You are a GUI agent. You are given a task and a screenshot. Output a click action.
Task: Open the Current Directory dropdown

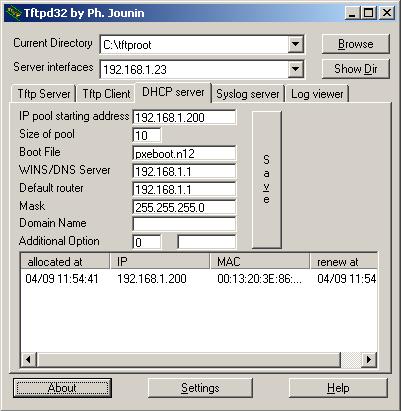[x=295, y=44]
